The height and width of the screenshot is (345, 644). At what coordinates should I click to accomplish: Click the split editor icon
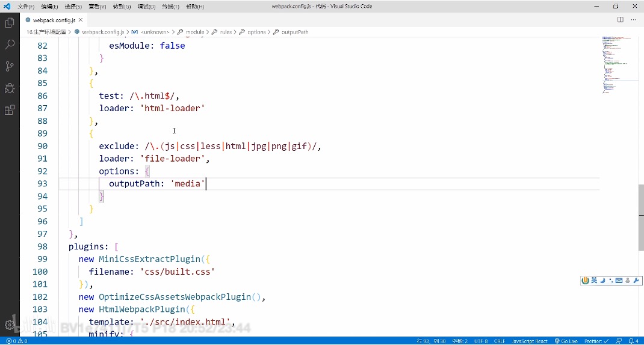620,20
